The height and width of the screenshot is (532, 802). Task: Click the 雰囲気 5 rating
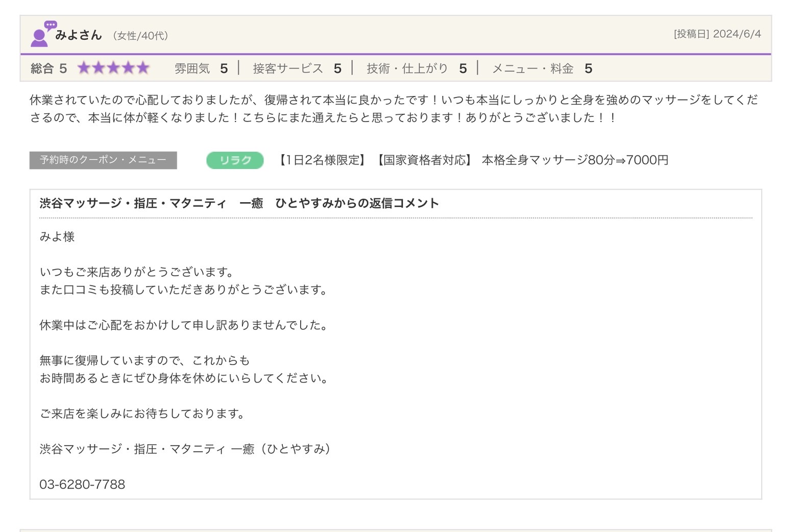(x=201, y=68)
